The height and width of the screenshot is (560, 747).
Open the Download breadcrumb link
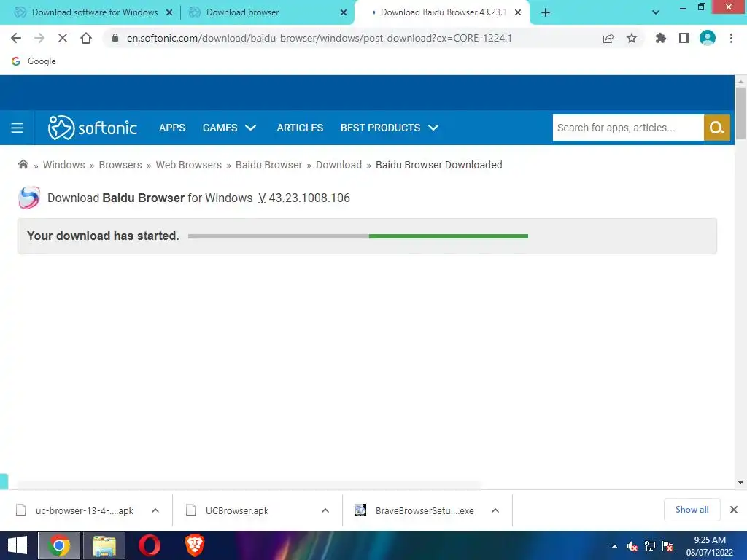pyautogui.click(x=338, y=165)
